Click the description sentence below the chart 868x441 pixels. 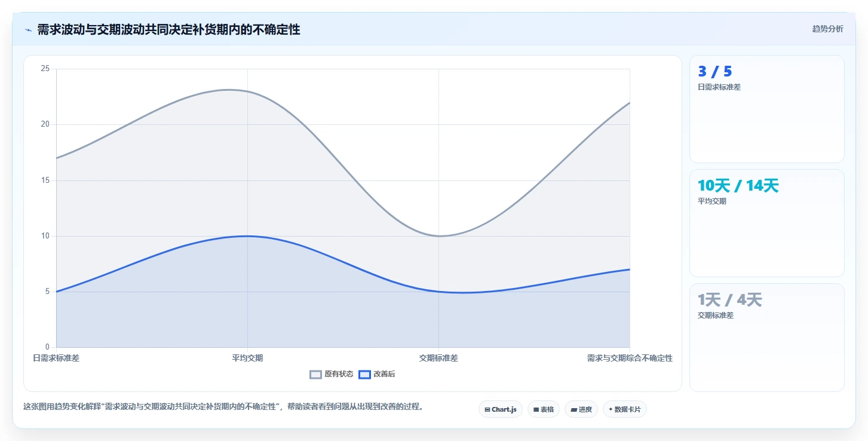point(223,406)
